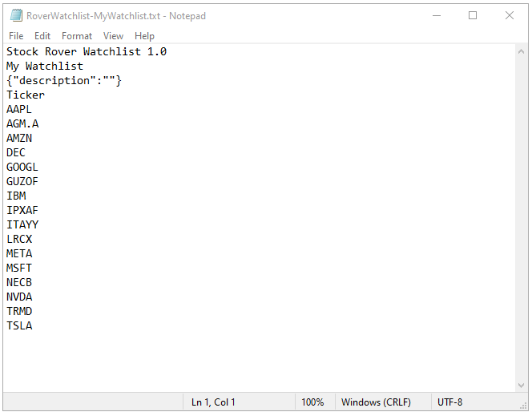The height and width of the screenshot is (416, 532).
Task: Click the Windows (CRLF) status field
Action: (x=376, y=402)
